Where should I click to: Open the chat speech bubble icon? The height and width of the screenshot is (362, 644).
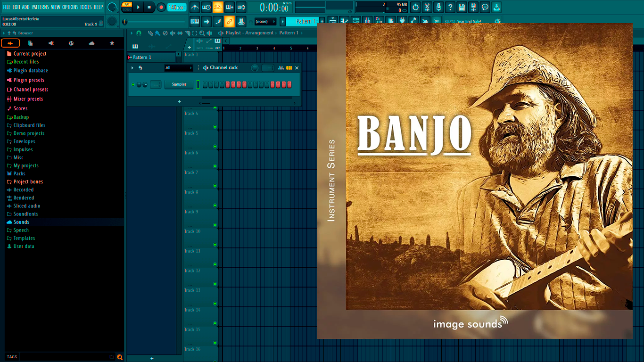click(485, 7)
